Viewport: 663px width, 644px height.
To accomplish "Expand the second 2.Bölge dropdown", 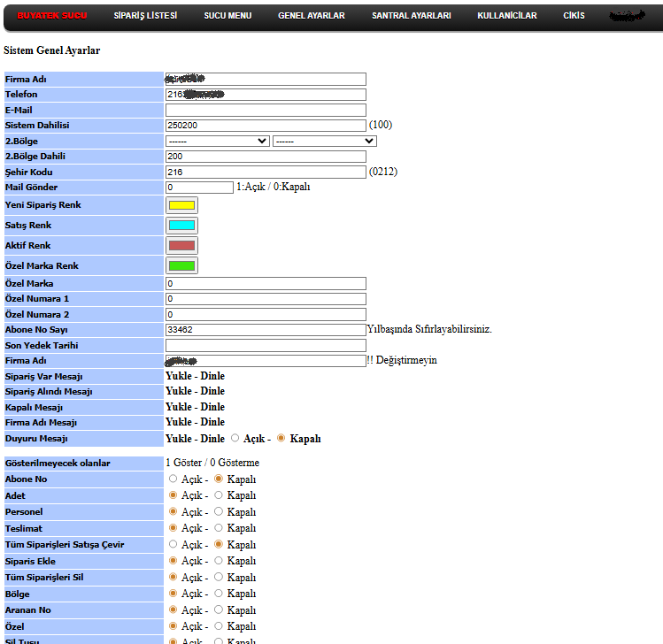I will point(325,141).
